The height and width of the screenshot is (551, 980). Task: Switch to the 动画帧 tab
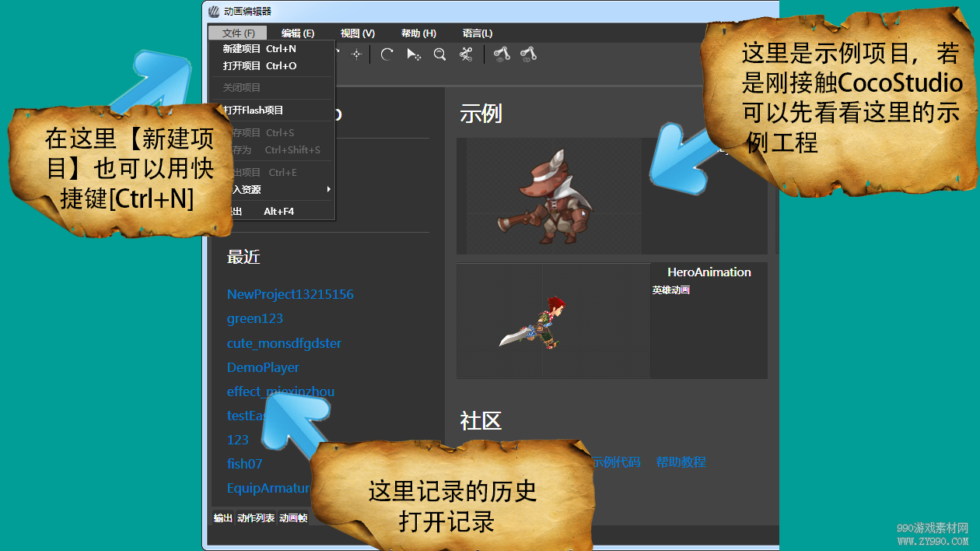click(x=293, y=518)
